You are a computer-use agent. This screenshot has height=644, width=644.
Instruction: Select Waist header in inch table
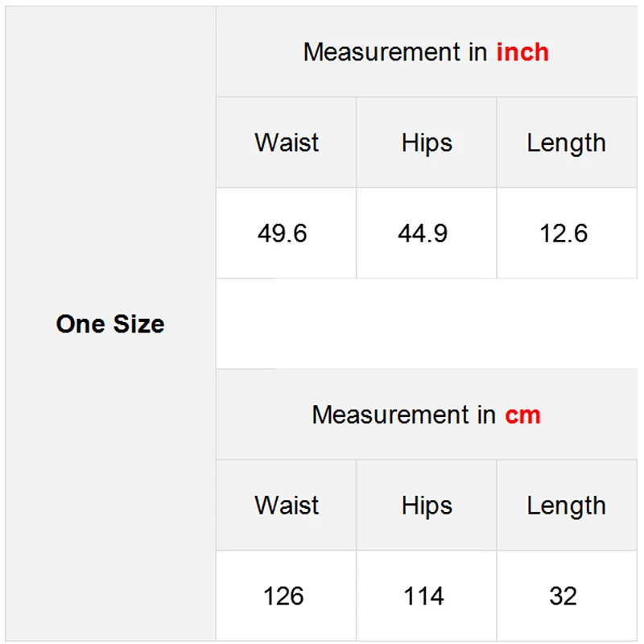tap(287, 143)
